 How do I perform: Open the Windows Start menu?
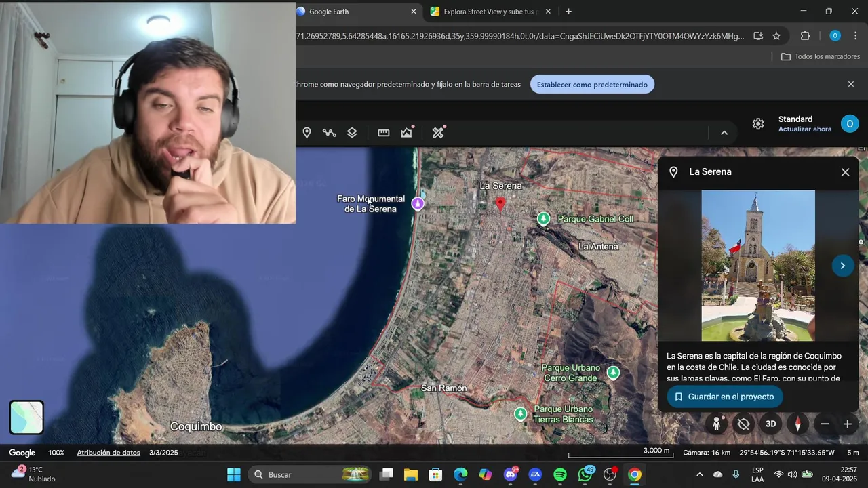coord(234,474)
